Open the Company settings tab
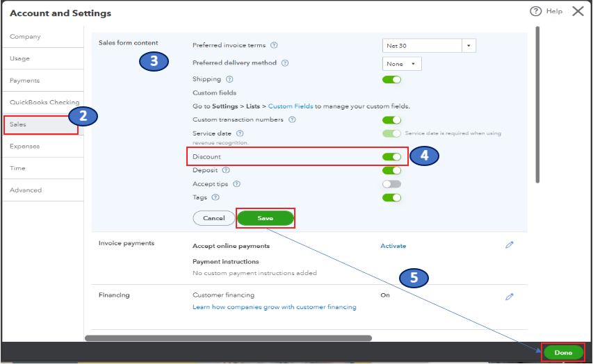This screenshot has width=593, height=364. 42,37
